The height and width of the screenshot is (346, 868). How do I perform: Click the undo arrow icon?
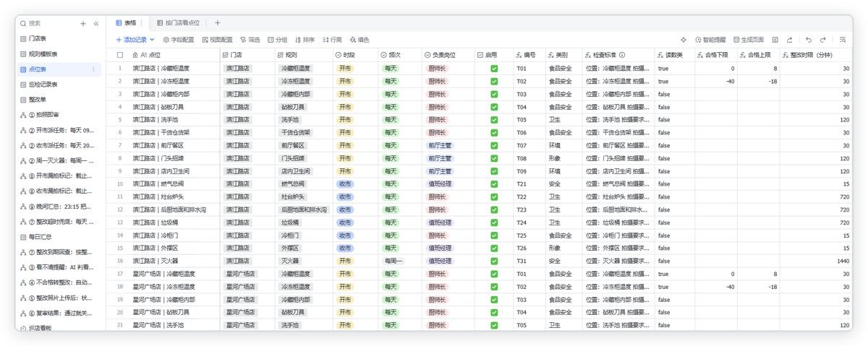click(809, 40)
